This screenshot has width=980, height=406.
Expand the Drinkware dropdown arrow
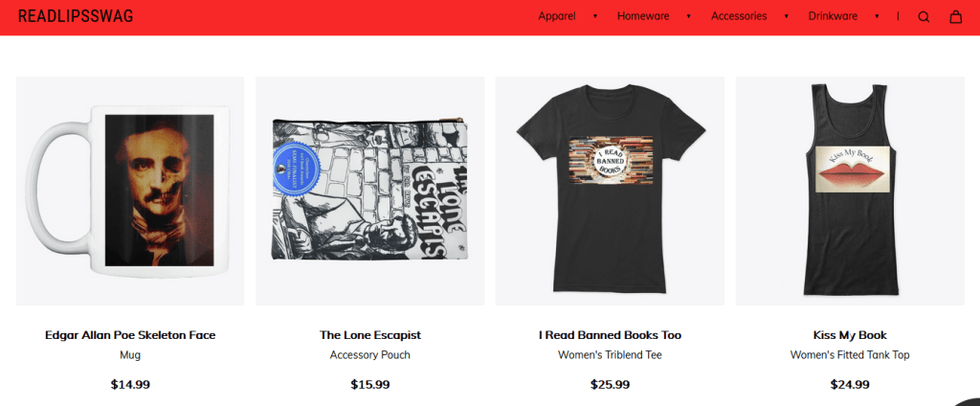click(x=877, y=16)
